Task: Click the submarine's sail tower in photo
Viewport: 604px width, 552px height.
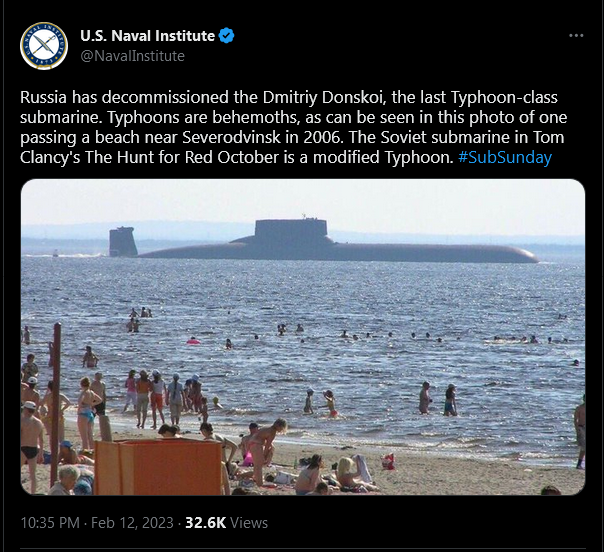Action: [x=291, y=229]
